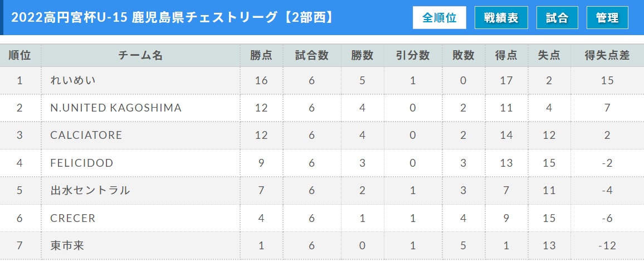Screen dimensions: 644x261
Task: Click the チーム名 column header
Action: tap(140, 55)
